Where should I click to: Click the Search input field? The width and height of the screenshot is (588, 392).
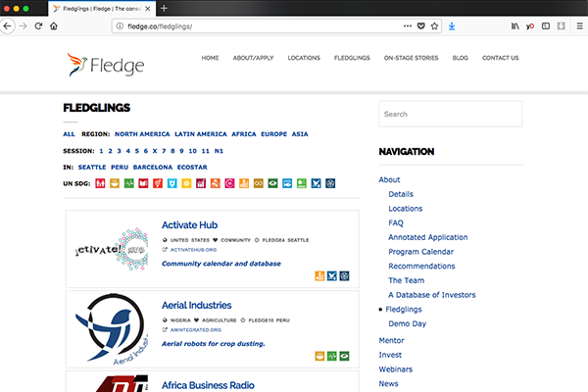451,114
